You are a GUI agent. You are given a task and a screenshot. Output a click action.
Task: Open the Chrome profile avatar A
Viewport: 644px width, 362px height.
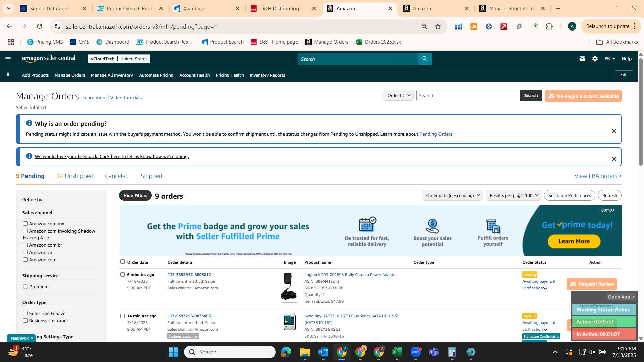[x=572, y=26]
